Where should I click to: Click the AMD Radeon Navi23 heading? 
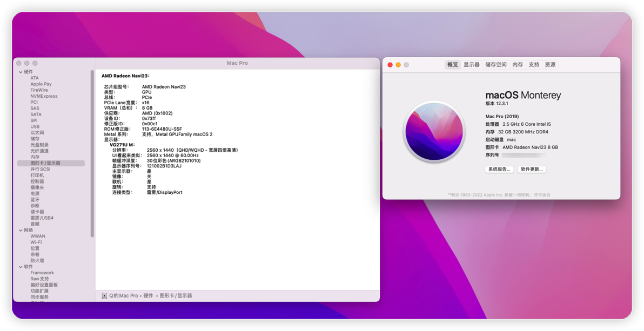(x=126, y=76)
